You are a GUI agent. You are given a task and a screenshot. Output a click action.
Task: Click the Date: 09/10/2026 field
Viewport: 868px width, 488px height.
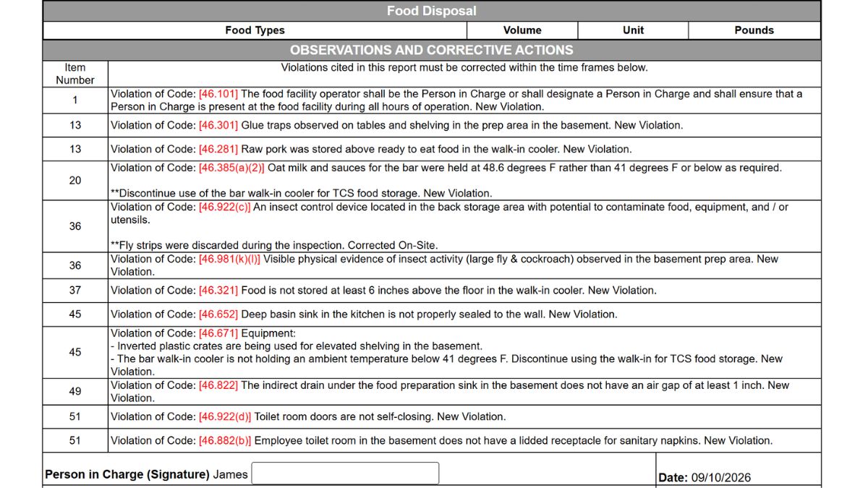tap(705, 477)
